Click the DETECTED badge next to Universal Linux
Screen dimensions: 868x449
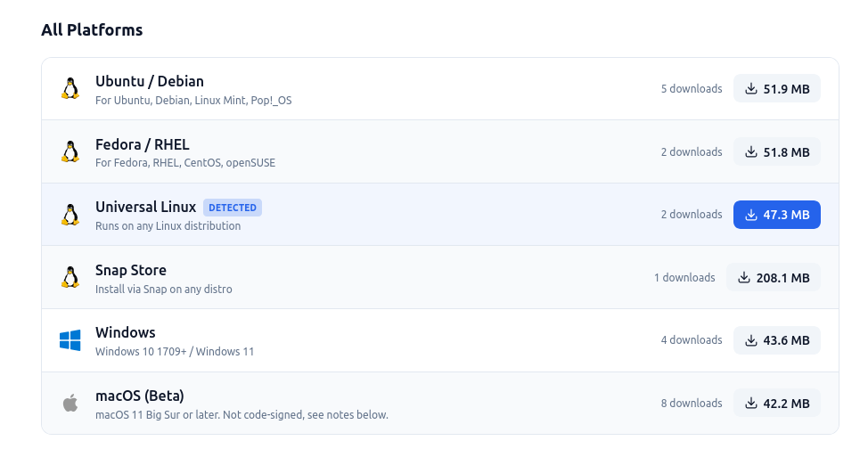[x=233, y=208]
